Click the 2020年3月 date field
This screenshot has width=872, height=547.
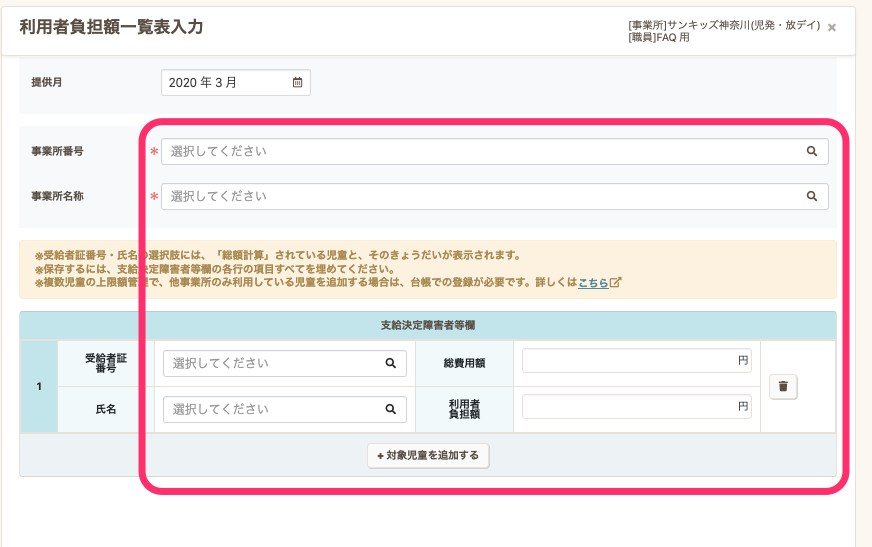[225, 83]
